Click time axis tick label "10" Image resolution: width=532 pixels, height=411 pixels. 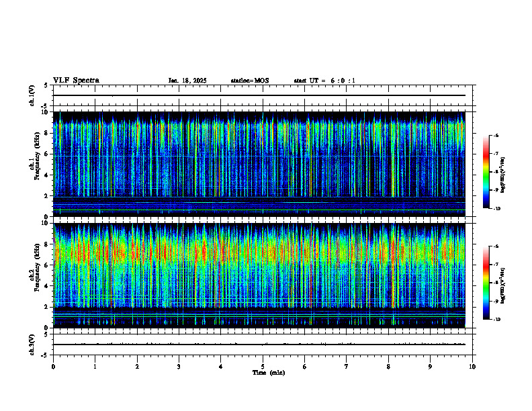point(472,367)
